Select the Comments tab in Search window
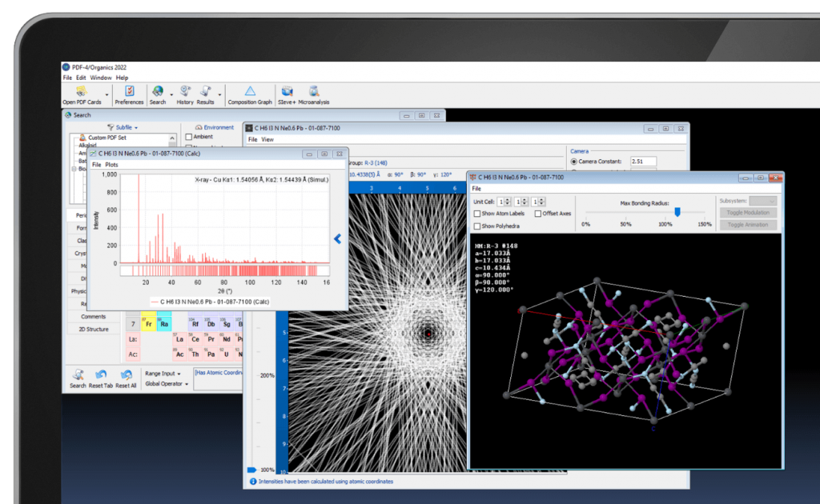This screenshot has width=820, height=504. [x=93, y=317]
